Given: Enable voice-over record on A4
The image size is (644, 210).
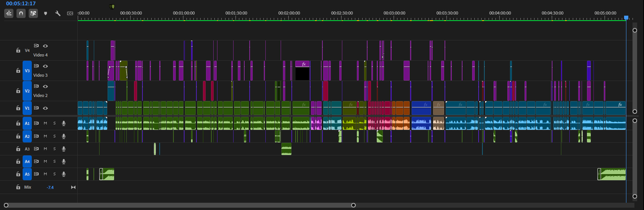Looking at the screenshot, I should 63,161.
